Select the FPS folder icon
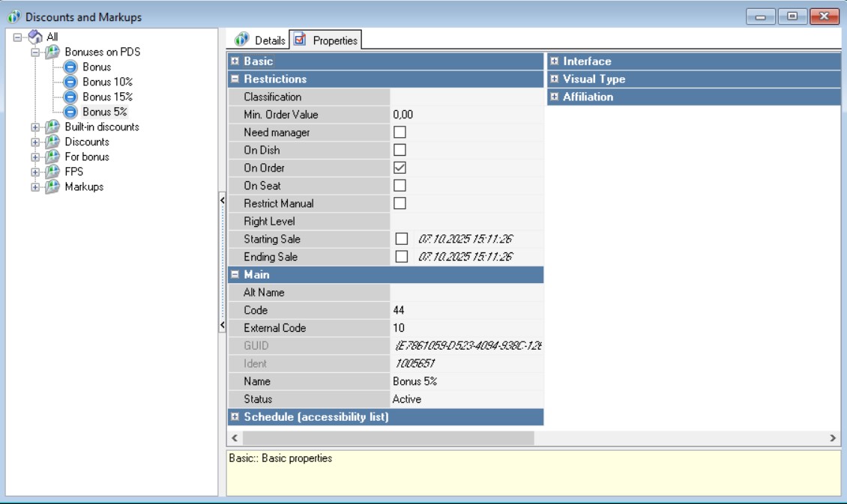 (x=52, y=171)
